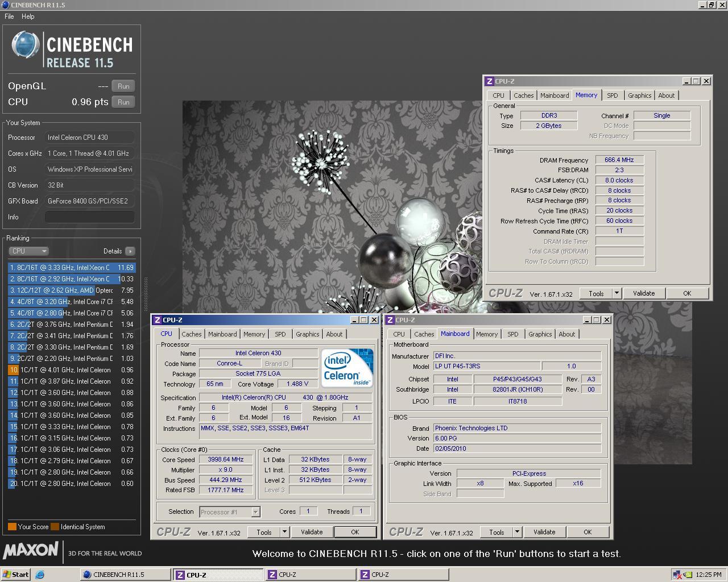Switch to first CPU-Z taskbar button
This screenshot has height=582, width=728.
pos(218,575)
